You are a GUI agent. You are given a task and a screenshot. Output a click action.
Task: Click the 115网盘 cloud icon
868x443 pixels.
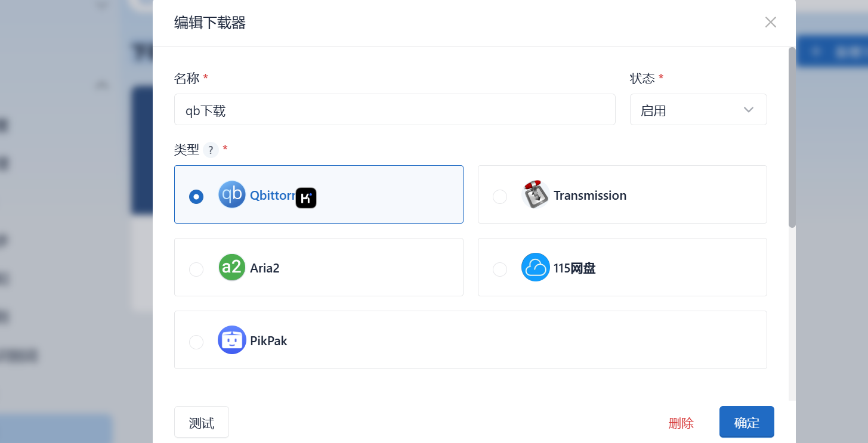[535, 267]
